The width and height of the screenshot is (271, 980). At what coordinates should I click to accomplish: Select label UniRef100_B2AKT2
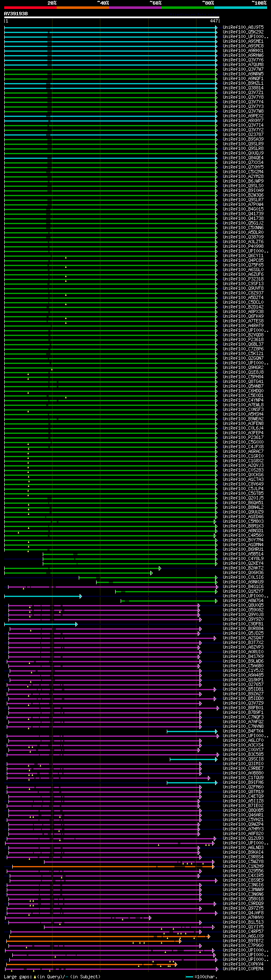[243, 568]
